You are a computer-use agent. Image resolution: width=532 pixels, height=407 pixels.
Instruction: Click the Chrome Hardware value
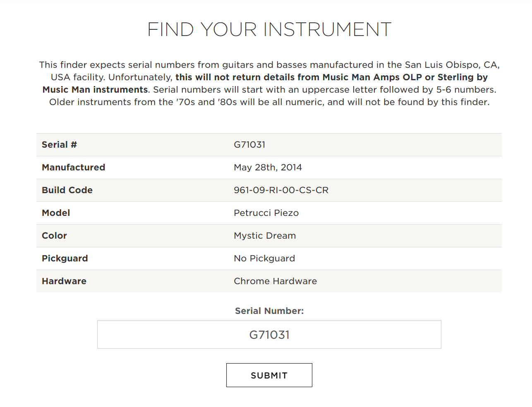click(275, 281)
